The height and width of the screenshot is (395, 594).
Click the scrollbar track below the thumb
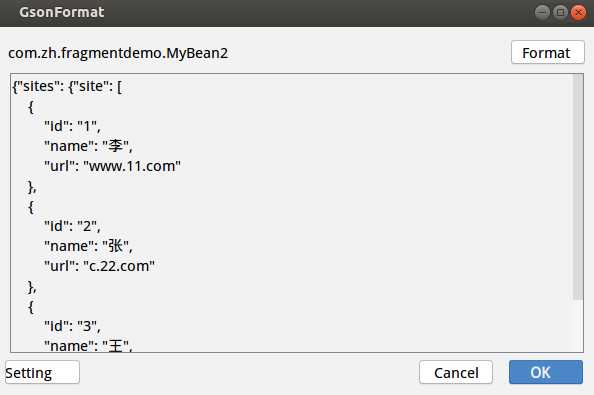(578, 326)
